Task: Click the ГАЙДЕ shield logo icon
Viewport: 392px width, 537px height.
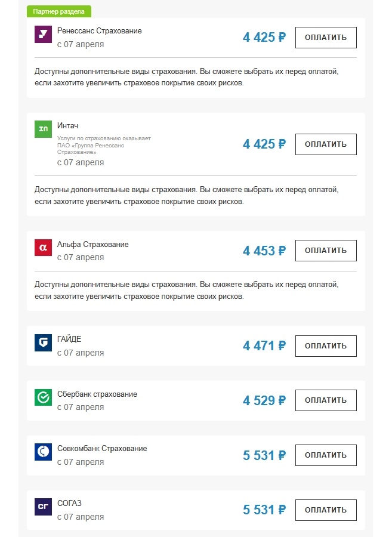Action: [x=44, y=342]
